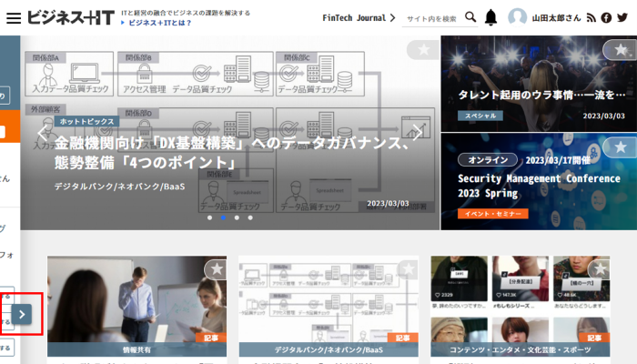Image resolution: width=637 pixels, height=364 pixels.
Task: Open 山田太郎さん account name
Action: [557, 18]
